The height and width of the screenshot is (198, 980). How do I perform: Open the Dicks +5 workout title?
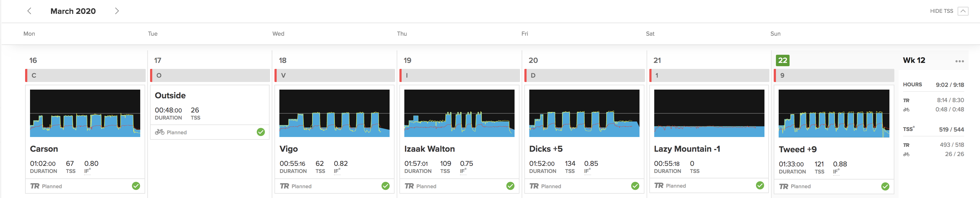(546, 149)
